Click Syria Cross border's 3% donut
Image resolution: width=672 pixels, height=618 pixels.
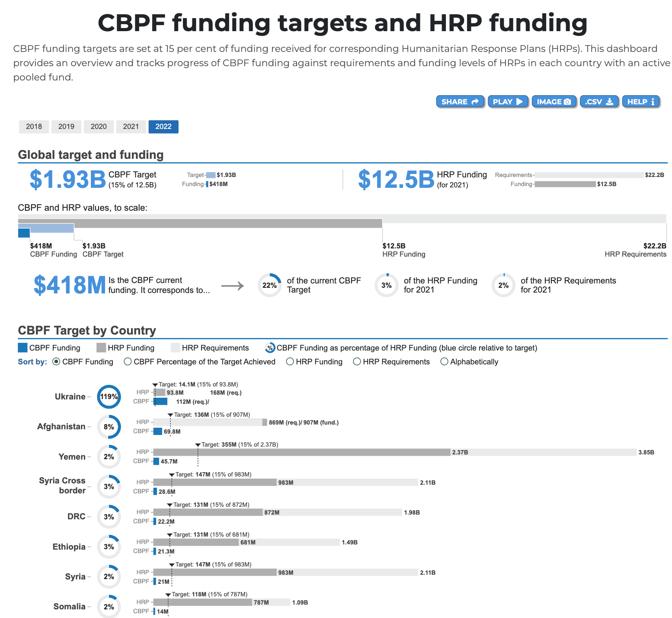(109, 487)
